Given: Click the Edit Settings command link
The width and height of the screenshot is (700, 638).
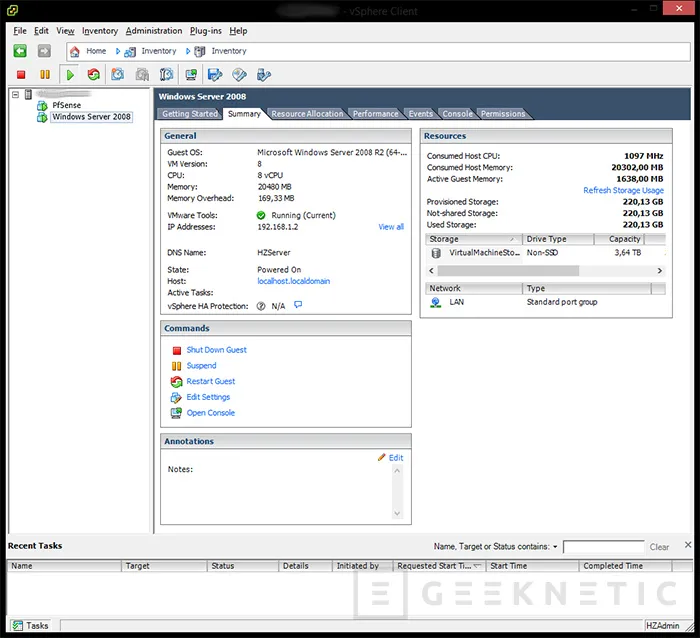Looking at the screenshot, I should 208,397.
